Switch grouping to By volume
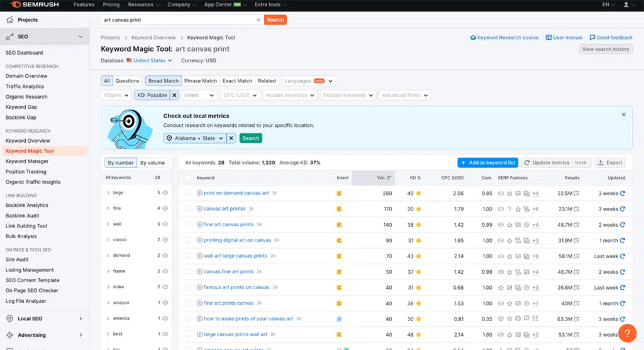 coord(152,163)
